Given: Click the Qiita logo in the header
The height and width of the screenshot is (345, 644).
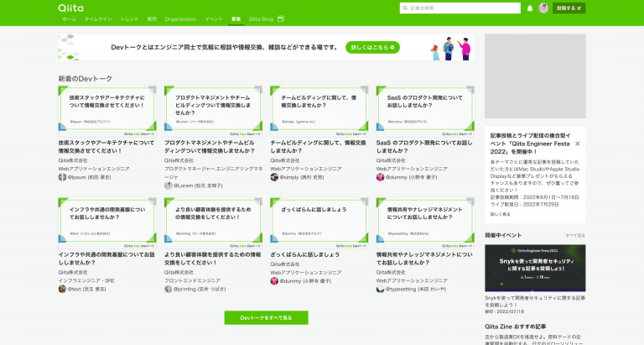Looking at the screenshot, I should tap(70, 8).
